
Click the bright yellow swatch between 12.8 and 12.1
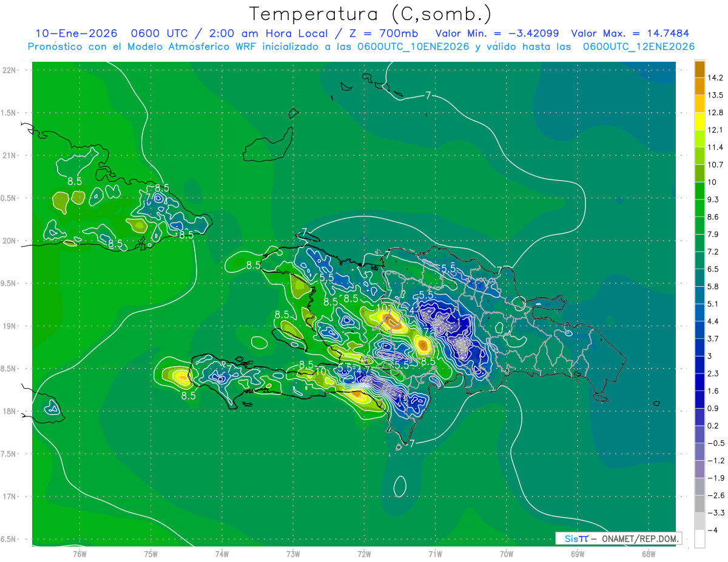[x=699, y=121]
